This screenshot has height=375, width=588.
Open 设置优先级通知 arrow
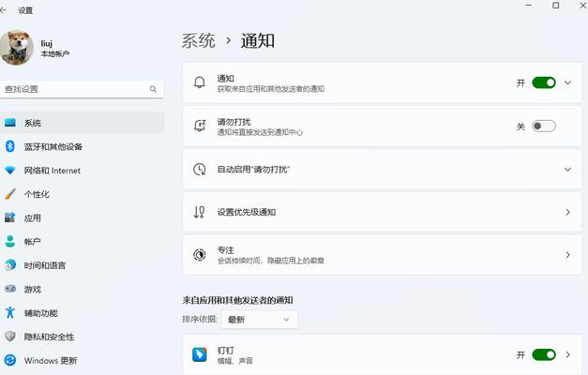pos(567,212)
